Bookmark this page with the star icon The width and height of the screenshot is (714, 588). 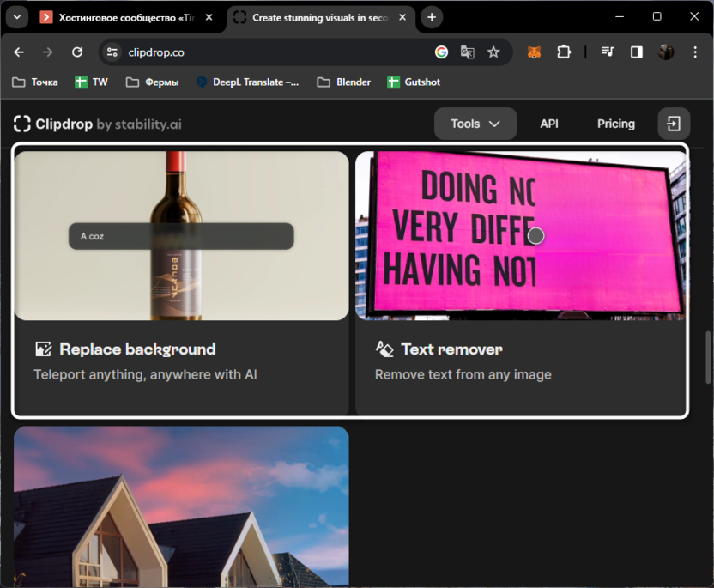coord(493,52)
